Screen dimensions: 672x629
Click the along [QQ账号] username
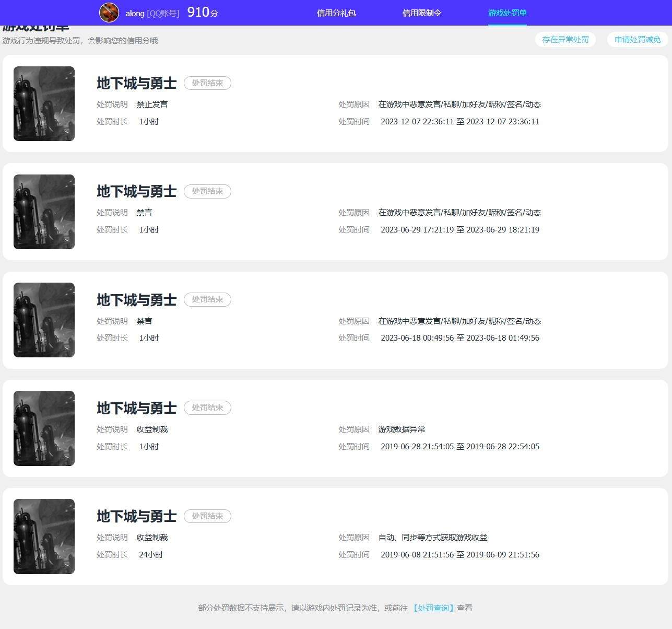(x=152, y=14)
